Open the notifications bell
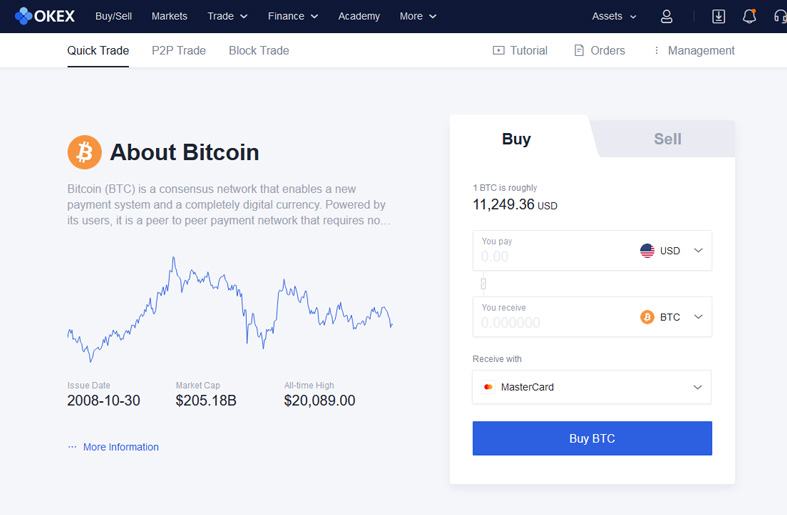 [749, 17]
